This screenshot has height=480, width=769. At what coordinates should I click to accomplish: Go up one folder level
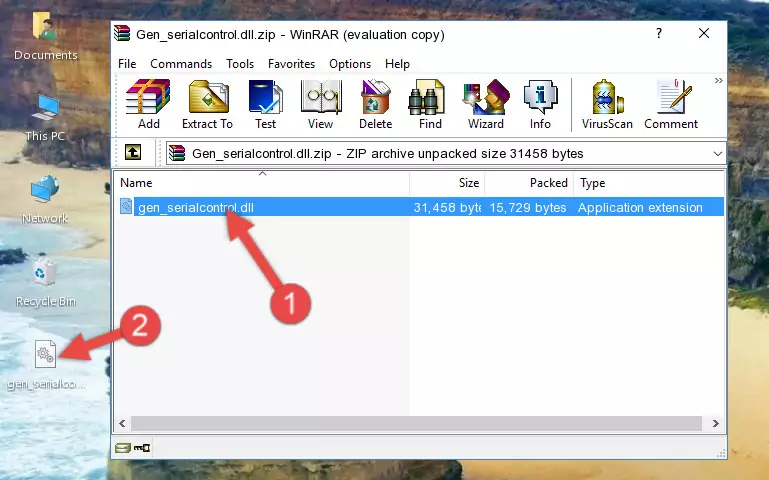[x=133, y=152]
